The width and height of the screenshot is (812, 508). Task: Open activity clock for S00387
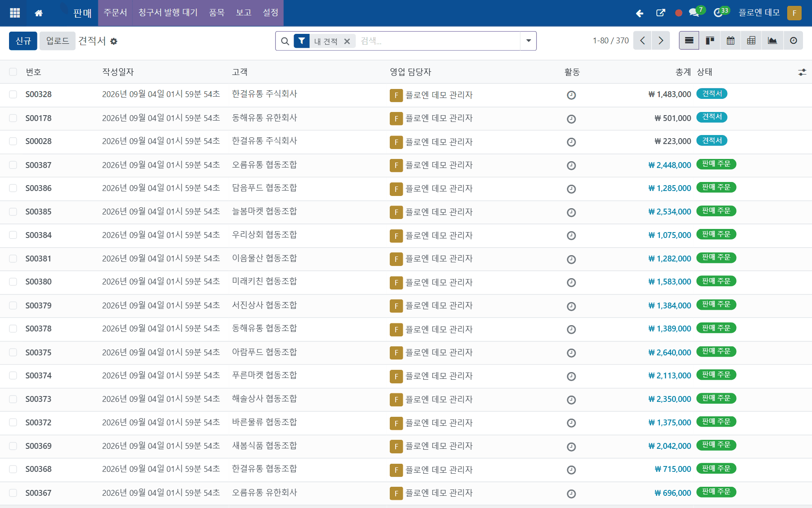[x=571, y=165]
